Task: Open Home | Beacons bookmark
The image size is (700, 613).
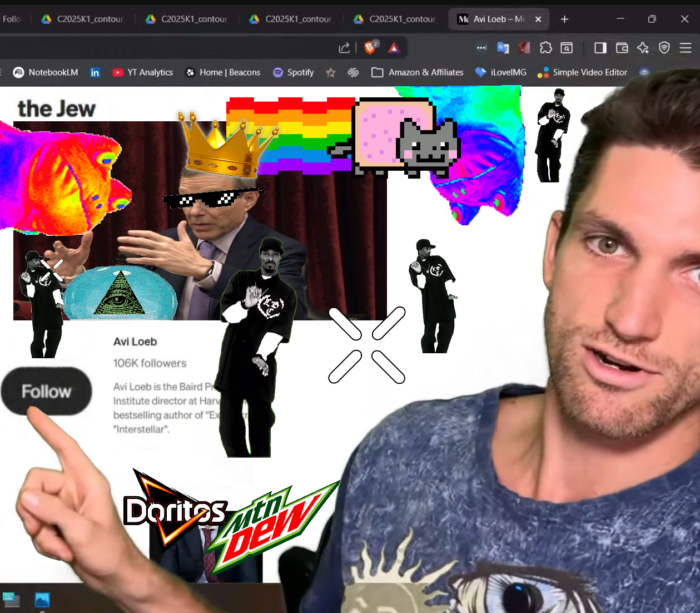Action: pos(222,72)
